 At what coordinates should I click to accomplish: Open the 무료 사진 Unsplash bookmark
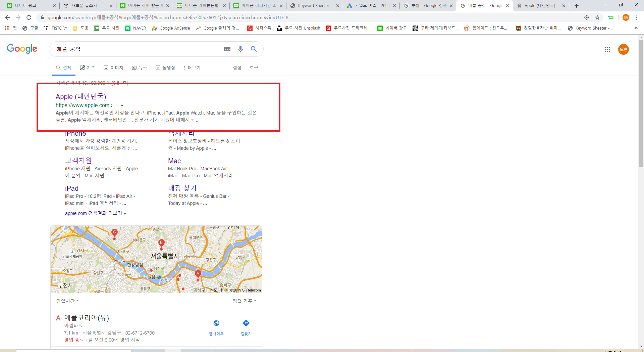(299, 28)
